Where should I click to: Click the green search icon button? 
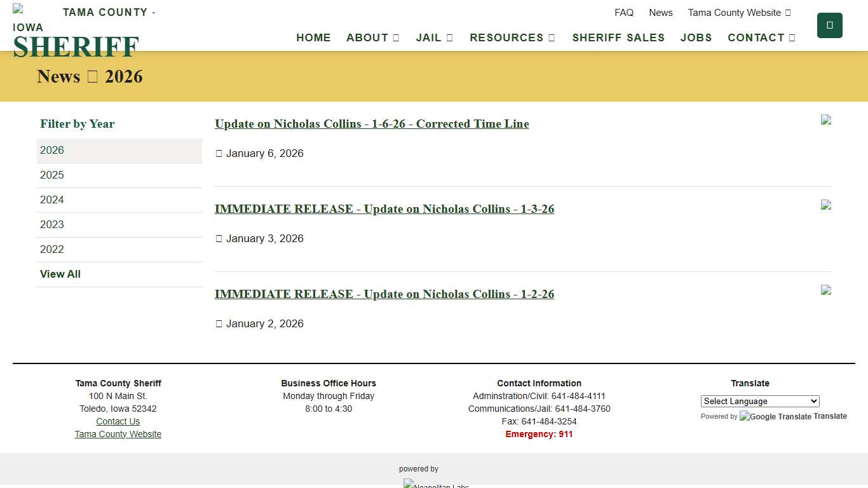coord(829,25)
